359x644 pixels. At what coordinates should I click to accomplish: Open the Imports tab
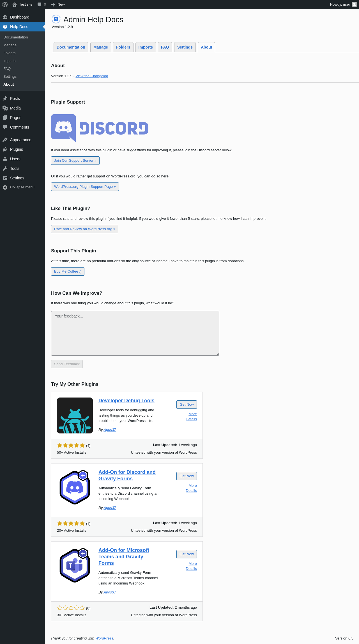point(146,47)
